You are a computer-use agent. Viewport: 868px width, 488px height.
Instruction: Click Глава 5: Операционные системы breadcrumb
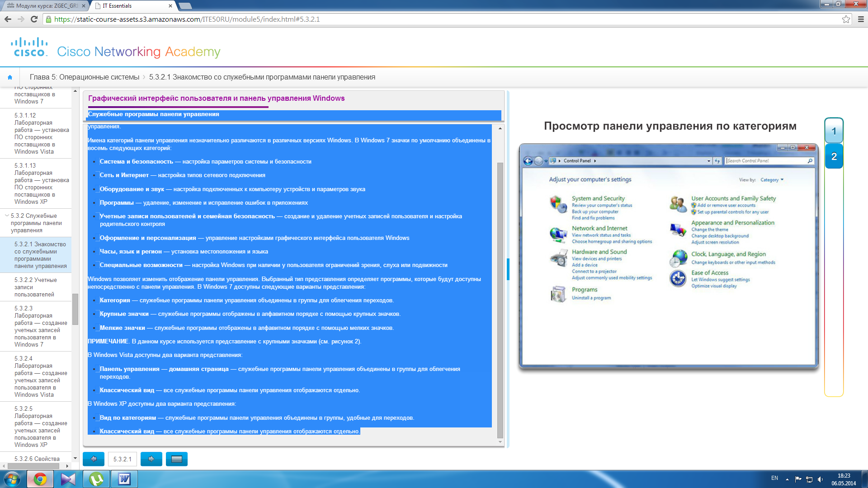point(85,77)
